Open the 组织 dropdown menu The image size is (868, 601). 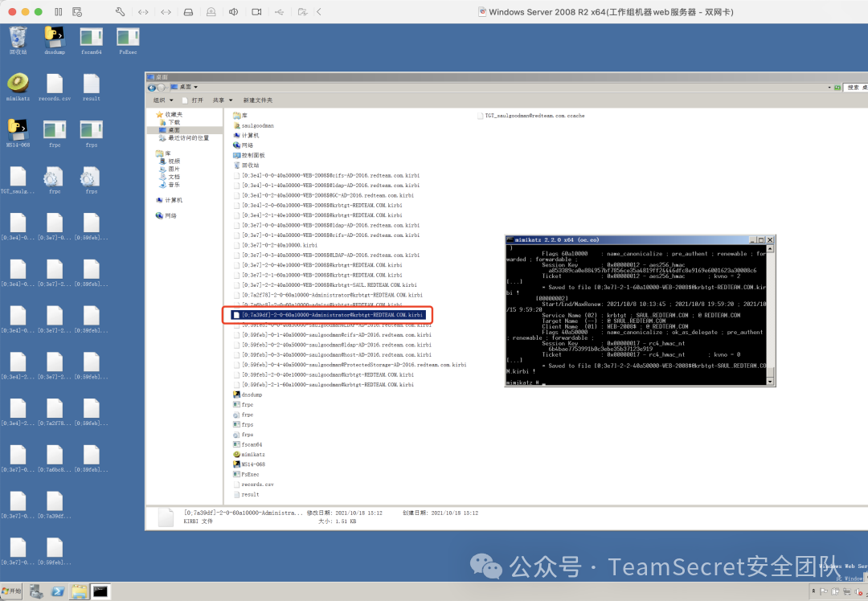[163, 100]
